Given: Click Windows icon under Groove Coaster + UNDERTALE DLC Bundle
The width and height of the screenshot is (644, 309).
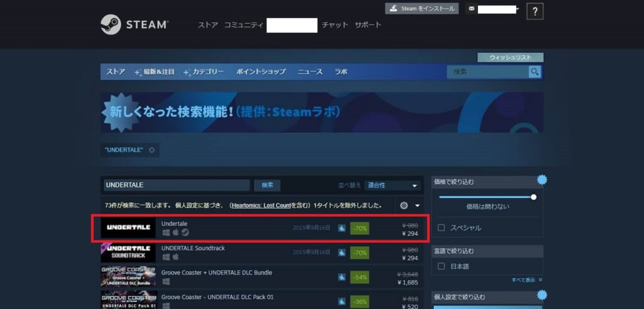Looking at the screenshot, I should (166, 281).
